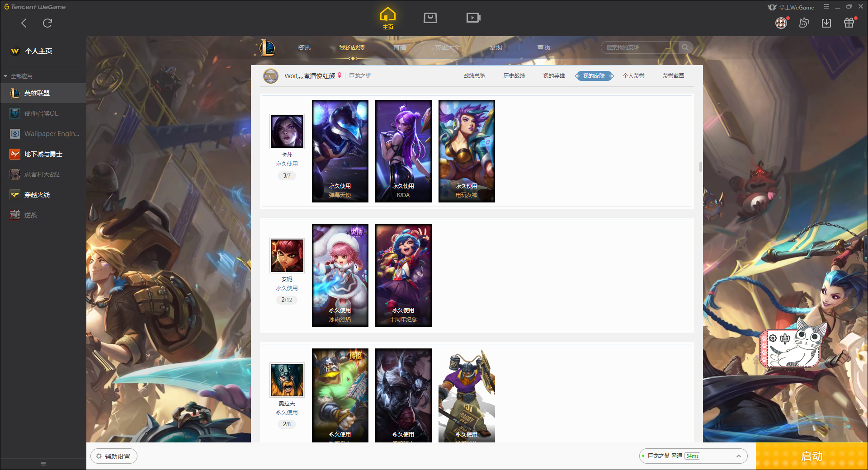Expand the 巨龙之巢 server dropdown

tap(738, 456)
